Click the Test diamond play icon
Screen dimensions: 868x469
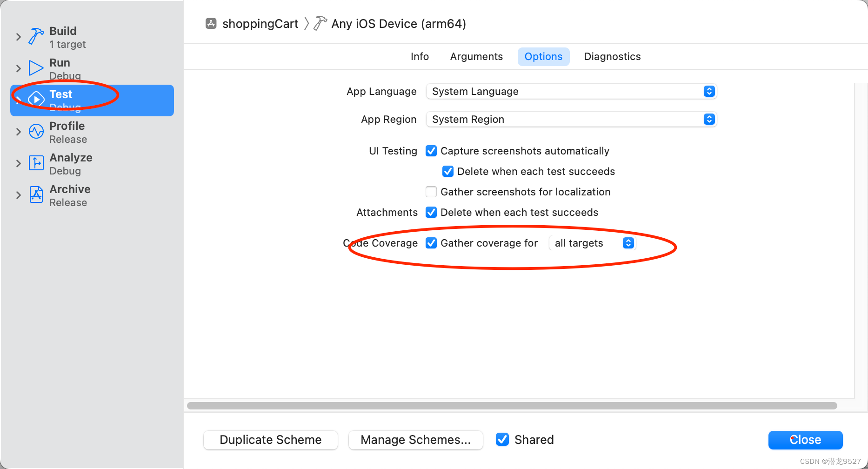[36, 99]
